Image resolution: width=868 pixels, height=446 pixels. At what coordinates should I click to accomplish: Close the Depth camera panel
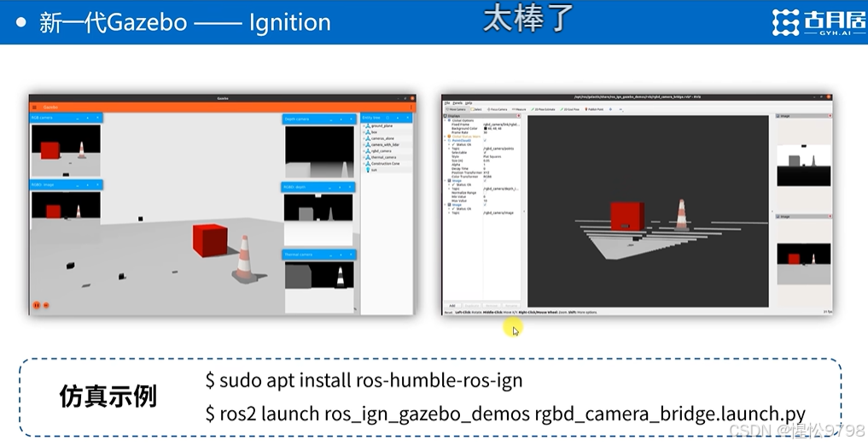tap(351, 119)
